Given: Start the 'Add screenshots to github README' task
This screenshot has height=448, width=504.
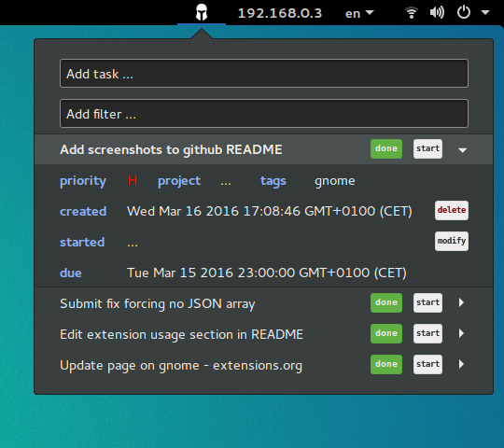Looking at the screenshot, I should click(427, 148).
